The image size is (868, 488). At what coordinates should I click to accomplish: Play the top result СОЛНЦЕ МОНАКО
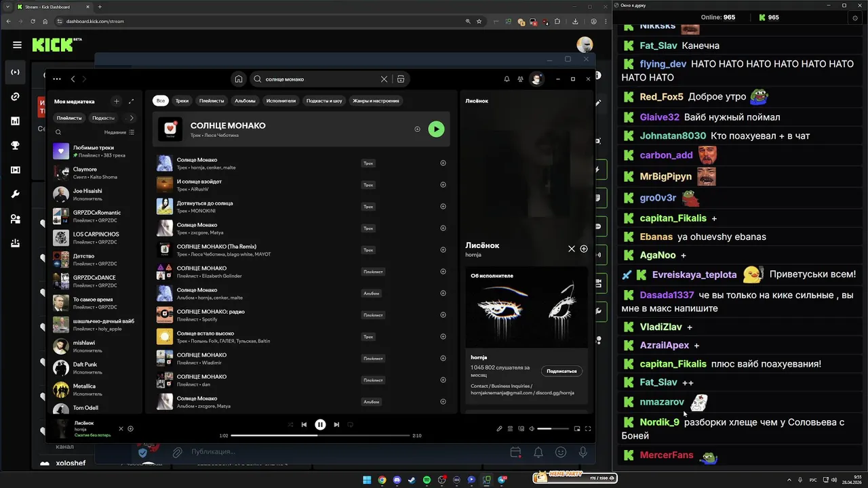tap(436, 129)
